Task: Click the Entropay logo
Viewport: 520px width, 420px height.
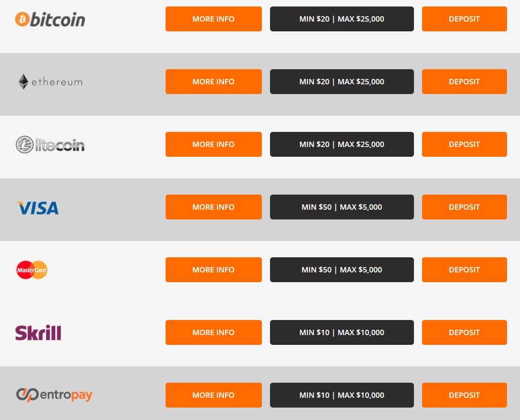Action: click(54, 395)
